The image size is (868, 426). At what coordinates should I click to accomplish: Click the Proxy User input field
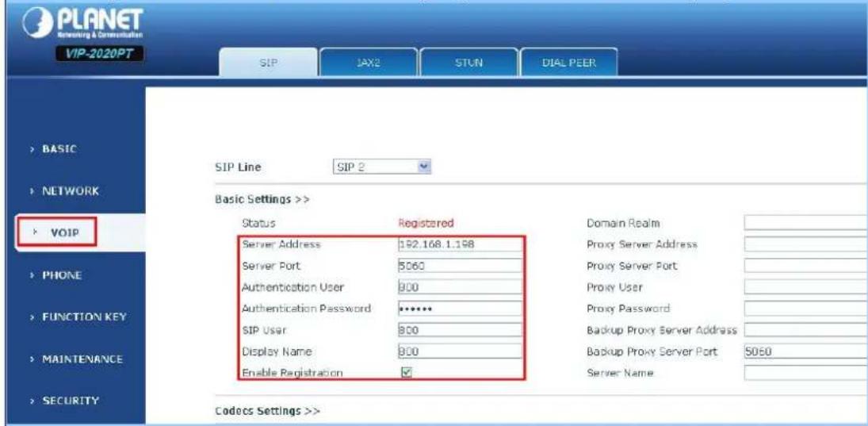(x=806, y=287)
